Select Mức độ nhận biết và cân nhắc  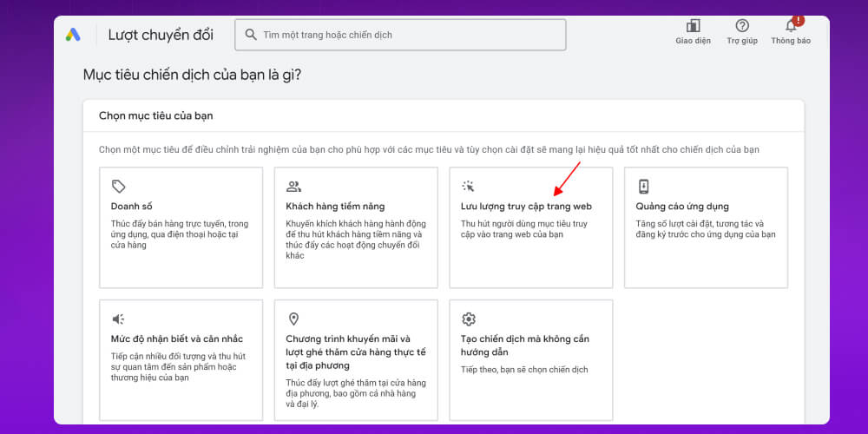[177, 339]
